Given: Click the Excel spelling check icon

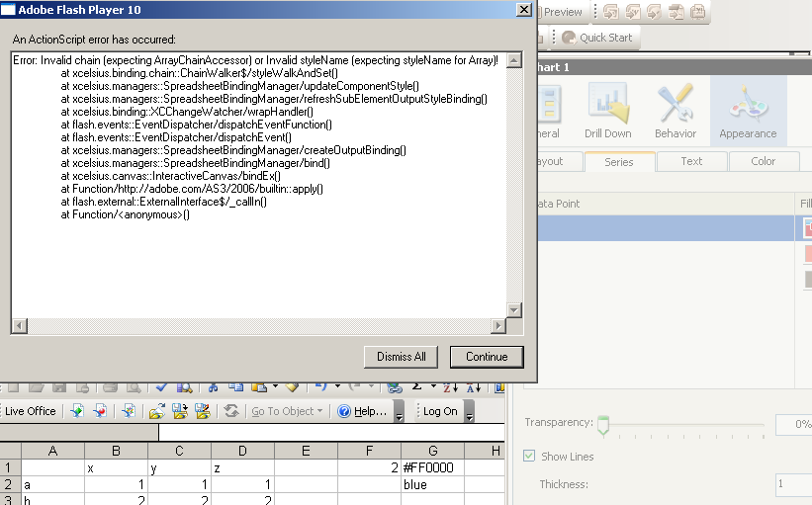Looking at the screenshot, I should click(161, 387).
